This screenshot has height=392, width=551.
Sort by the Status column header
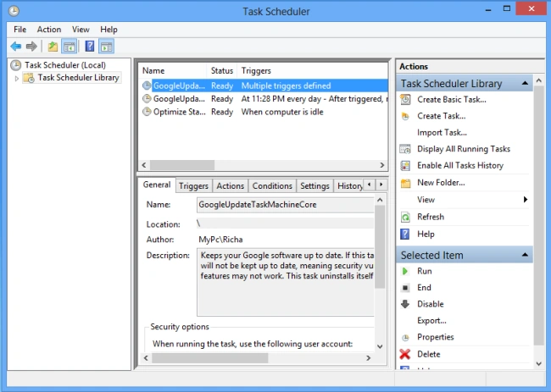pyautogui.click(x=222, y=71)
